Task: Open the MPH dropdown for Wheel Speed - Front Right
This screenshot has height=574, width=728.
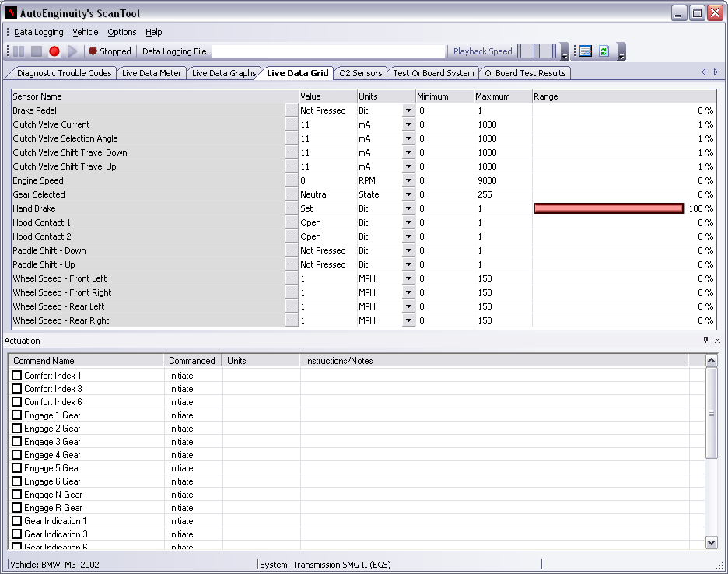Action: click(408, 292)
